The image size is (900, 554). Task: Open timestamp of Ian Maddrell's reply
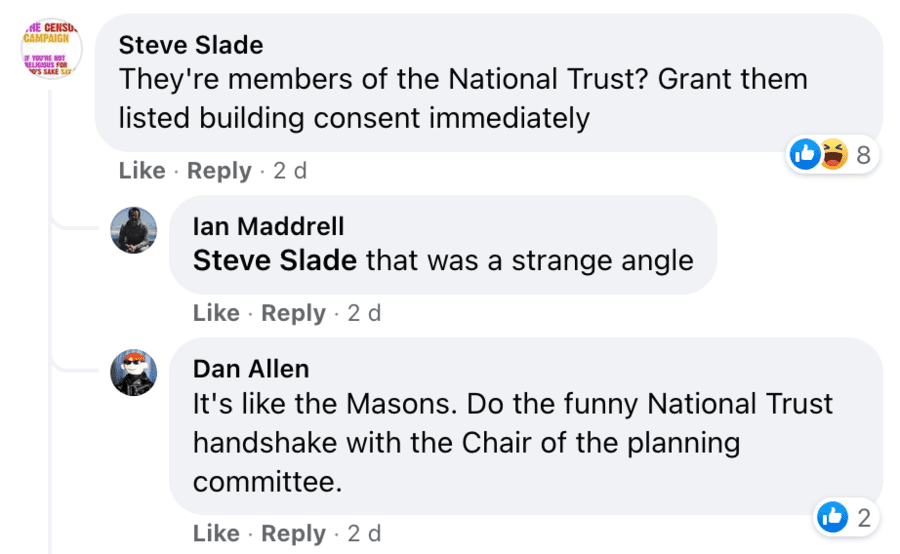(x=364, y=313)
